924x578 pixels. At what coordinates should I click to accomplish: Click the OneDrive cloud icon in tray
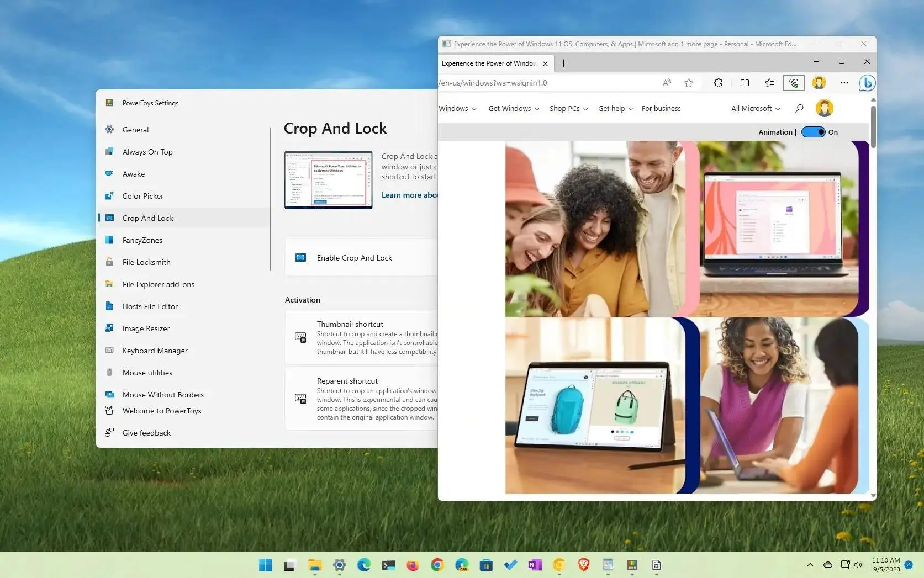coord(827,565)
